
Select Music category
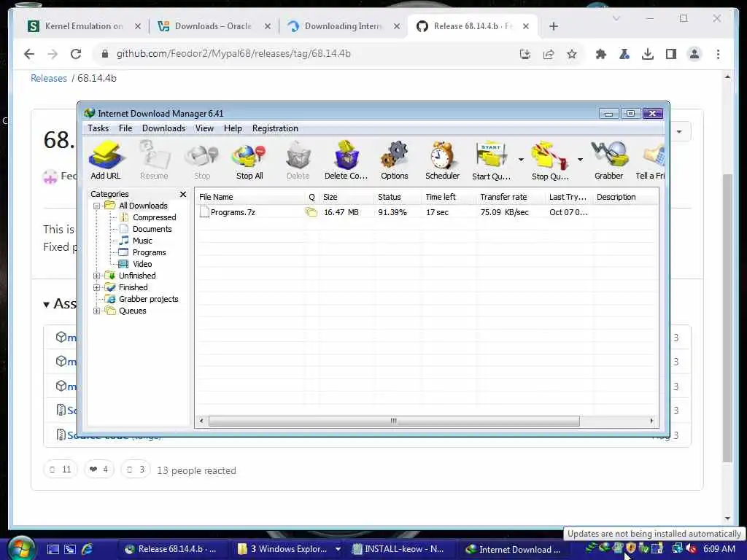(142, 241)
